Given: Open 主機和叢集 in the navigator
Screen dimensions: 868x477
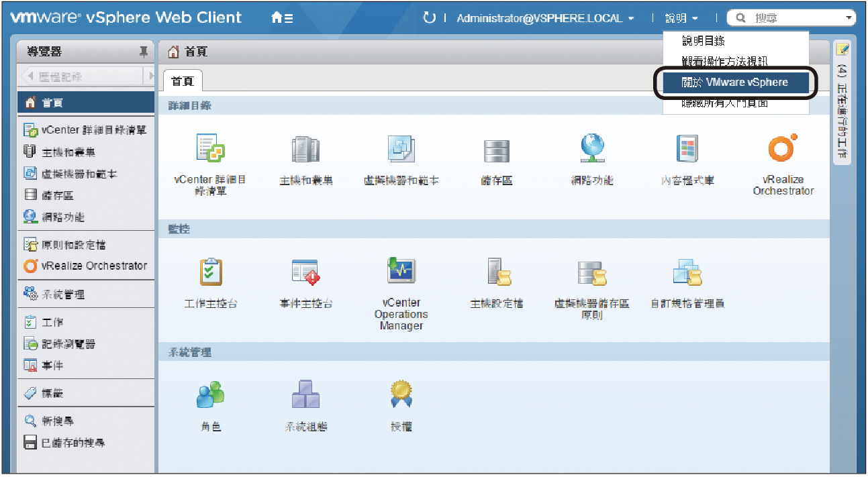Looking at the screenshot, I should 87,152.
